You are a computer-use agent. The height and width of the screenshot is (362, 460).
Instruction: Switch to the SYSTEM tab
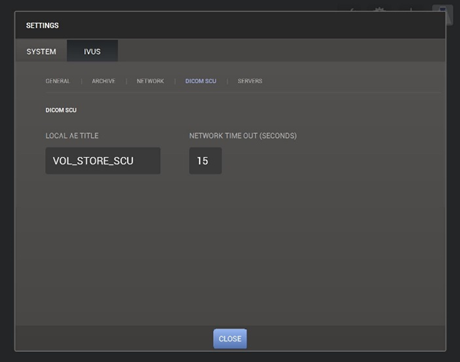(41, 51)
